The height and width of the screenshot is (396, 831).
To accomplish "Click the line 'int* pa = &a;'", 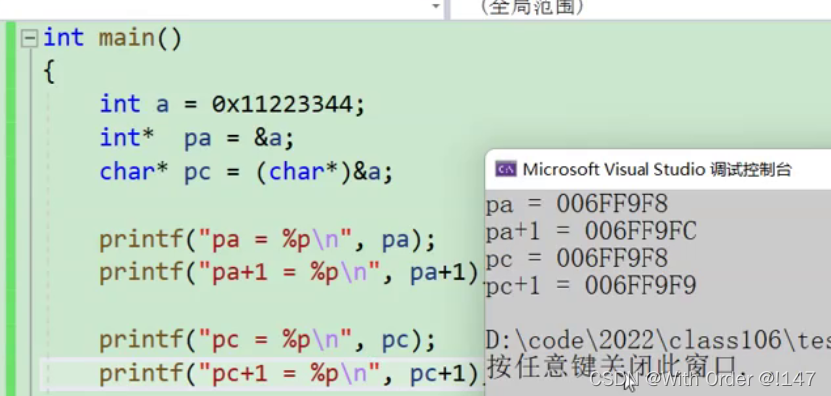I will pyautogui.click(x=197, y=138).
